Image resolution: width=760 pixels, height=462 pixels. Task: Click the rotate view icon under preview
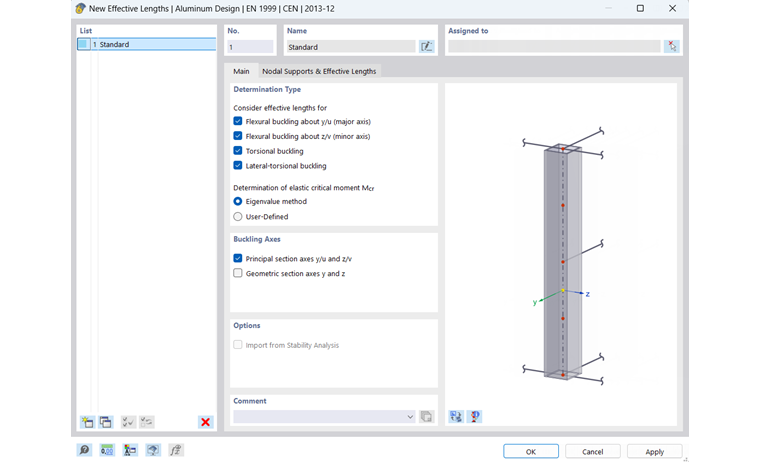tap(456, 416)
